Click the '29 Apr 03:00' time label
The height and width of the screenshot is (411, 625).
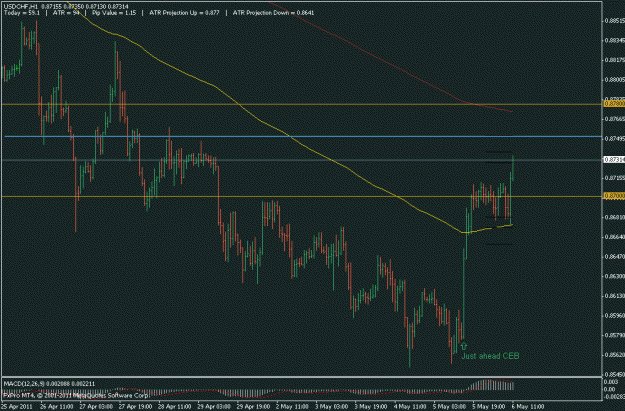(x=214, y=407)
